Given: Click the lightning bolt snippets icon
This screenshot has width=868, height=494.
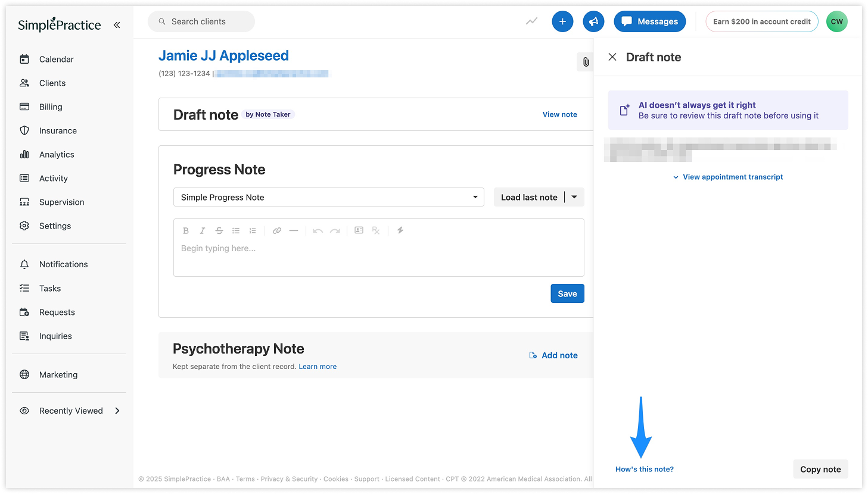Looking at the screenshot, I should pyautogui.click(x=400, y=230).
